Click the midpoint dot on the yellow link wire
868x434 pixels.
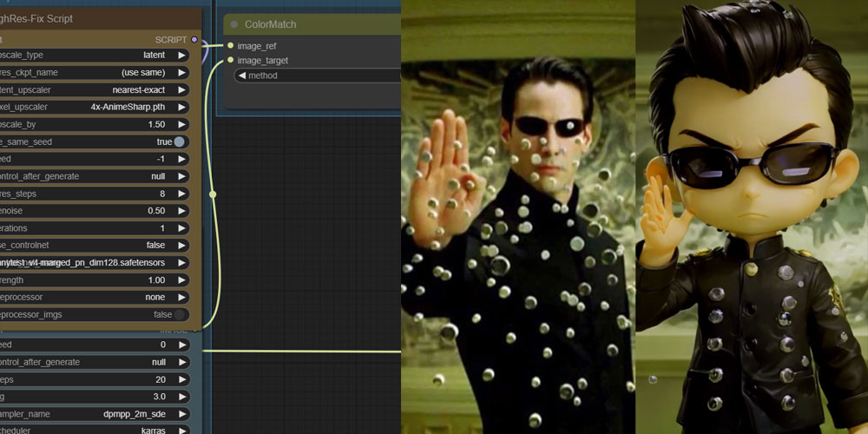pos(213,194)
